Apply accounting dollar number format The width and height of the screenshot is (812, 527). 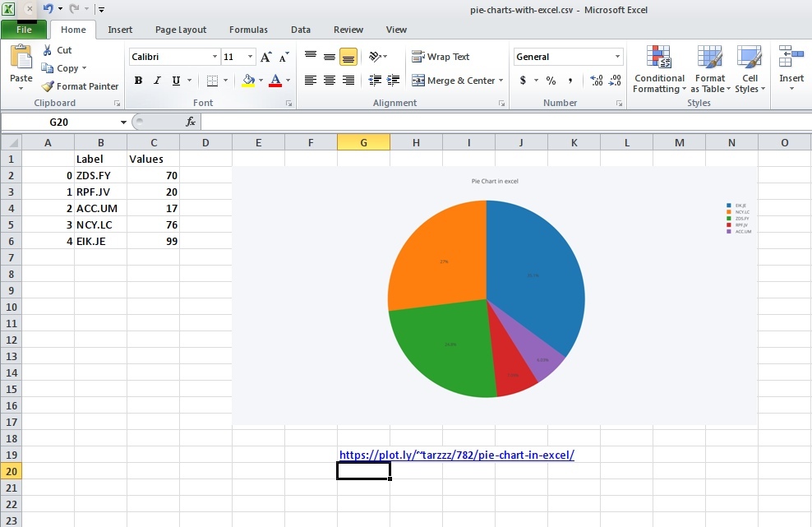523,81
